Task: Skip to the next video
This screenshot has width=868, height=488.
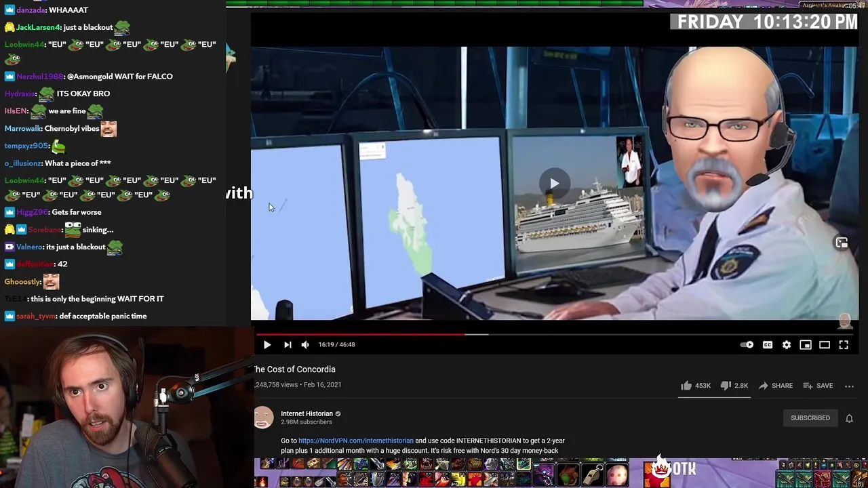Action: 288,344
